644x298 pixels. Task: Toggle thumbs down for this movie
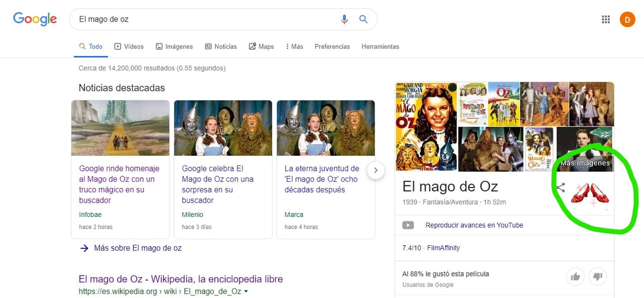click(x=598, y=276)
